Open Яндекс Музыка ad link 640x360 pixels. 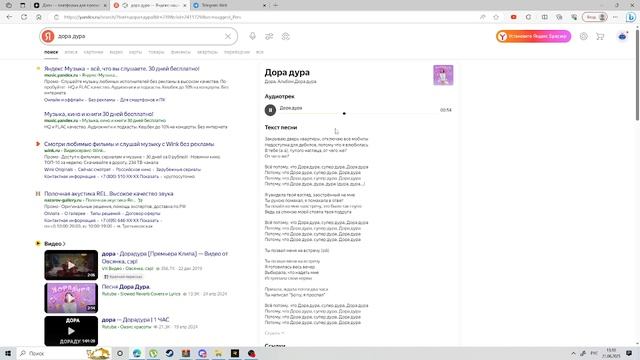[x=122, y=69]
